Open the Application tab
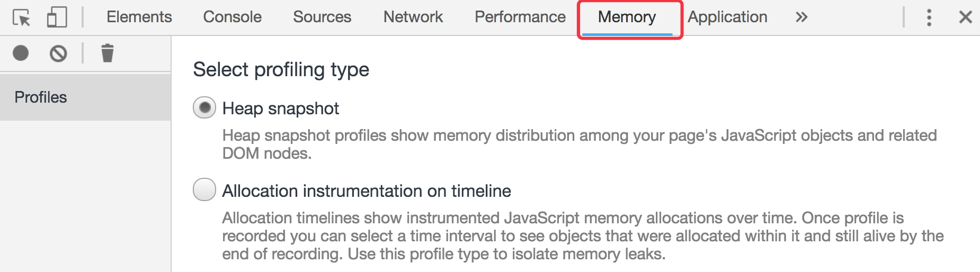Screen dimensions: 980x272 pos(727,17)
